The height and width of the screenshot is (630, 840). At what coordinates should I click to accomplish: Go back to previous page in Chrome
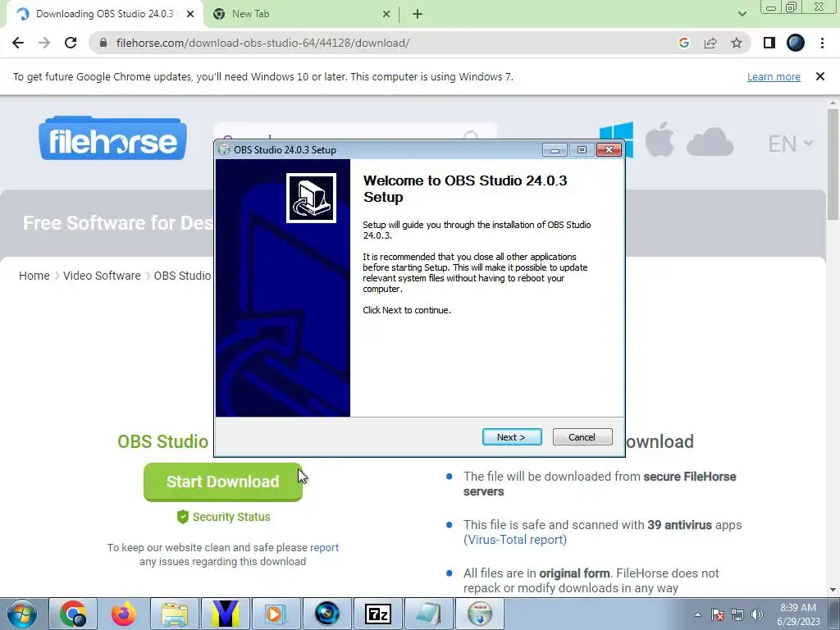click(x=18, y=43)
